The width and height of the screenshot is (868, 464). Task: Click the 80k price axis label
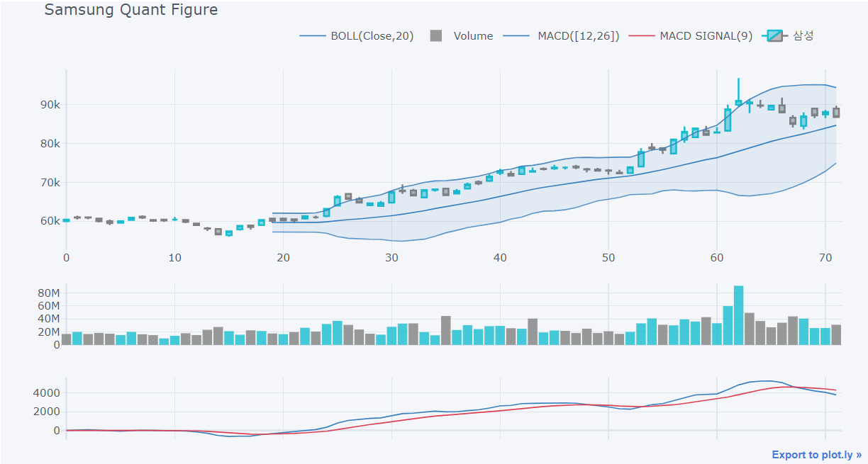[x=50, y=144]
